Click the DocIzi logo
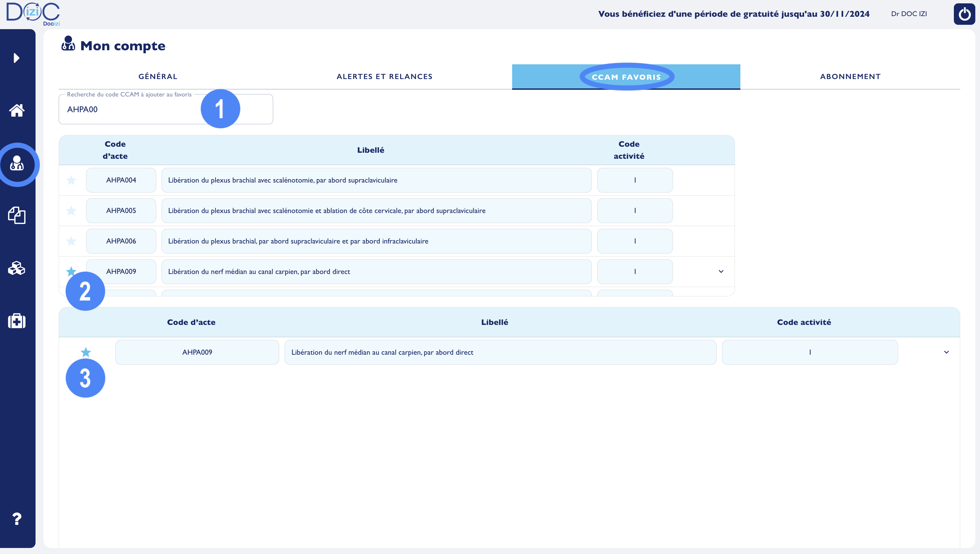The width and height of the screenshot is (980, 554). (34, 14)
